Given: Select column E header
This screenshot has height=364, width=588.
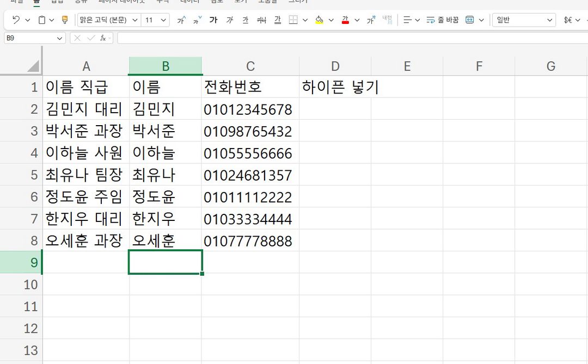Looking at the screenshot, I should 407,66.
